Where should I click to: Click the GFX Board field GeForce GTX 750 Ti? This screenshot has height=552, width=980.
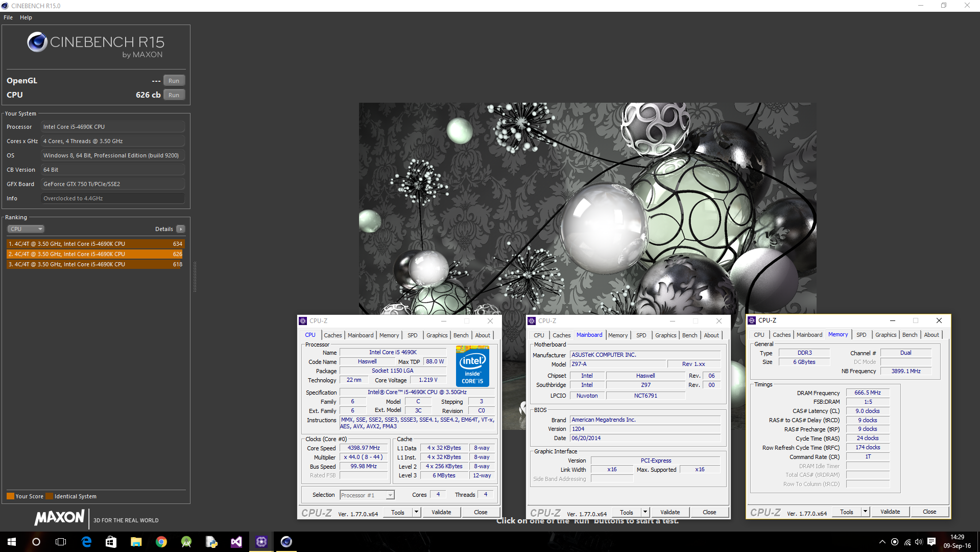113,184
